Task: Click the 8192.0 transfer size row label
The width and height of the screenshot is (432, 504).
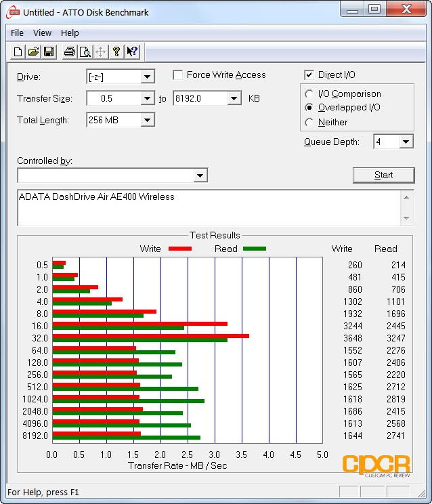Action: [x=35, y=436]
